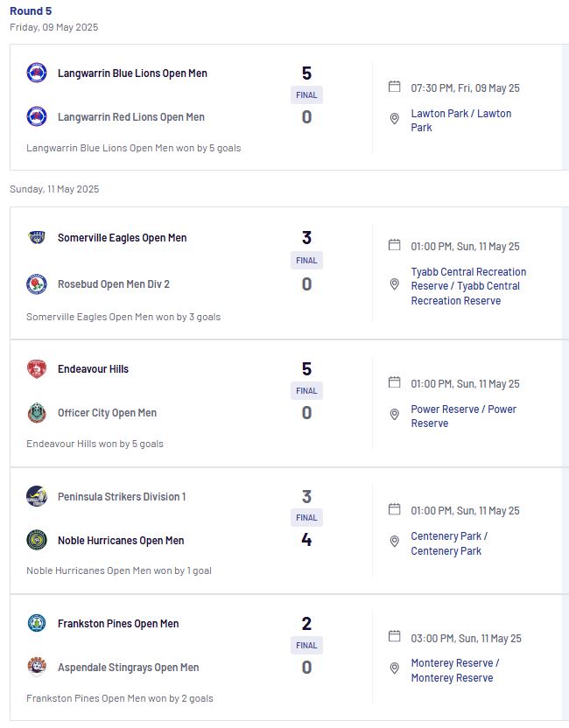569x728 pixels.
Task: Click the Frankston Pines club logo
Action: click(x=37, y=623)
